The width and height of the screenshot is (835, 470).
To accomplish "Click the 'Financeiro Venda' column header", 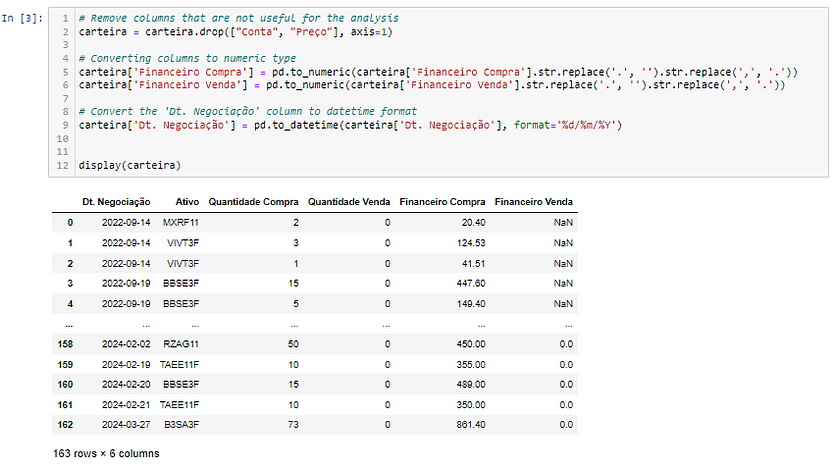I will (534, 202).
